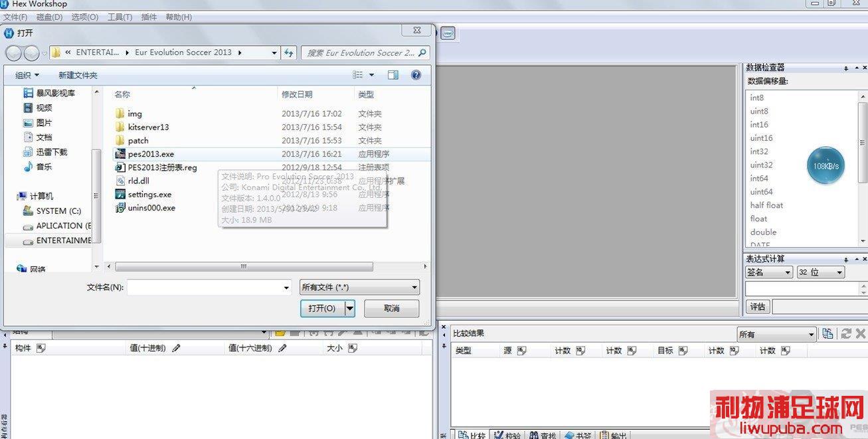This screenshot has height=439, width=868.
Task: Click the Back navigation arrow in dialog
Action: [14, 53]
